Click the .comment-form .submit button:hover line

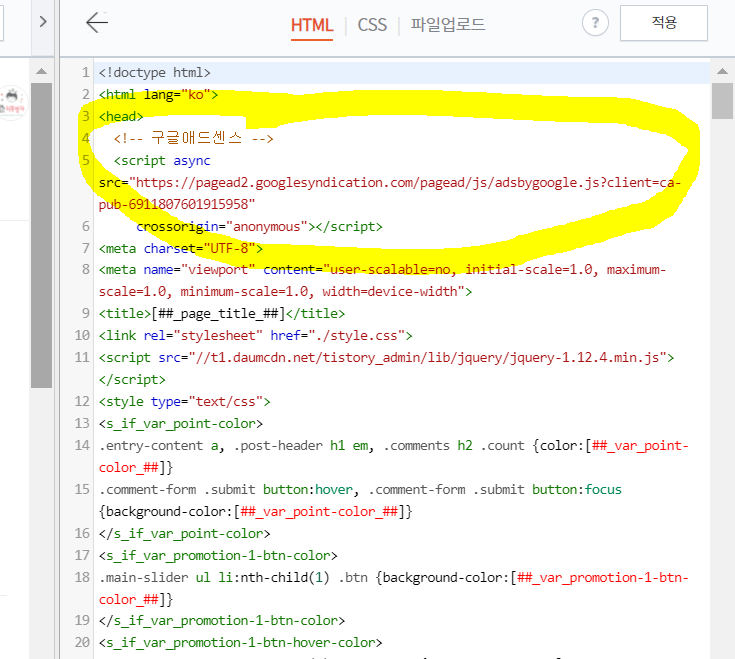point(360,490)
